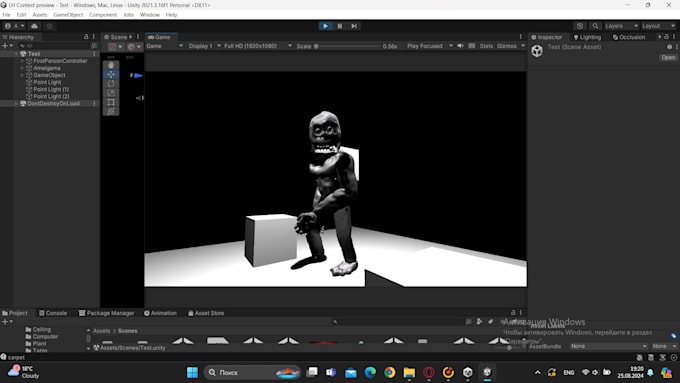Switch to the Lighting tab
Viewport: 680px width, 383px height.
[587, 37]
